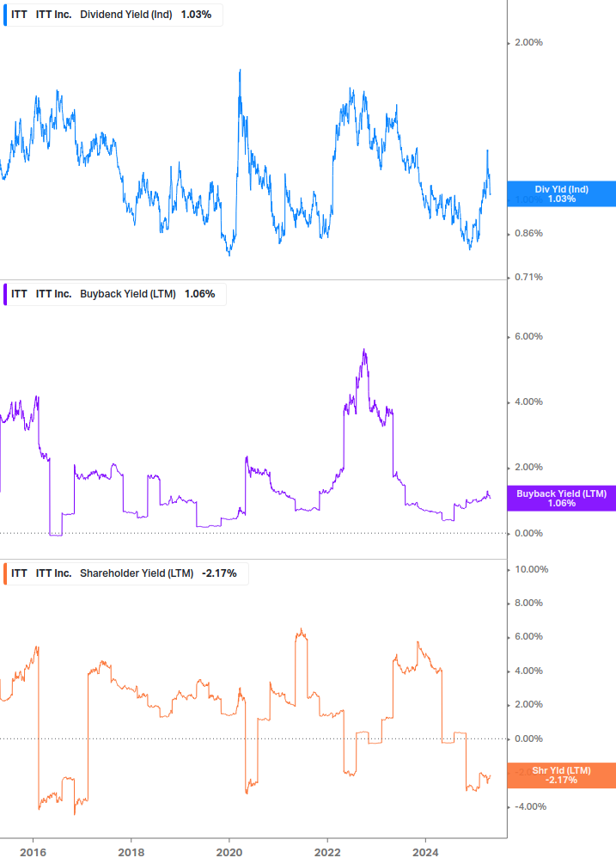Click the 1.03% value in the Dividend Yield legend
This screenshot has width=616, height=864.
(196, 15)
